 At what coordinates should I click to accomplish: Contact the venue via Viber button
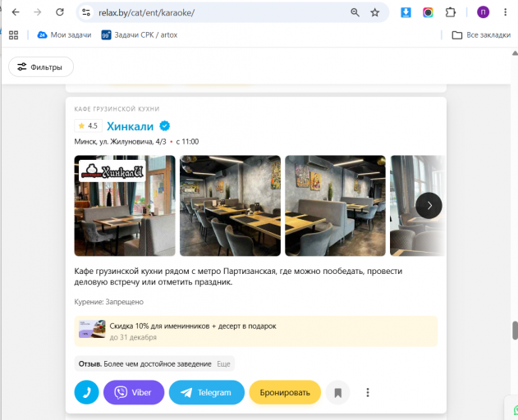point(134,392)
